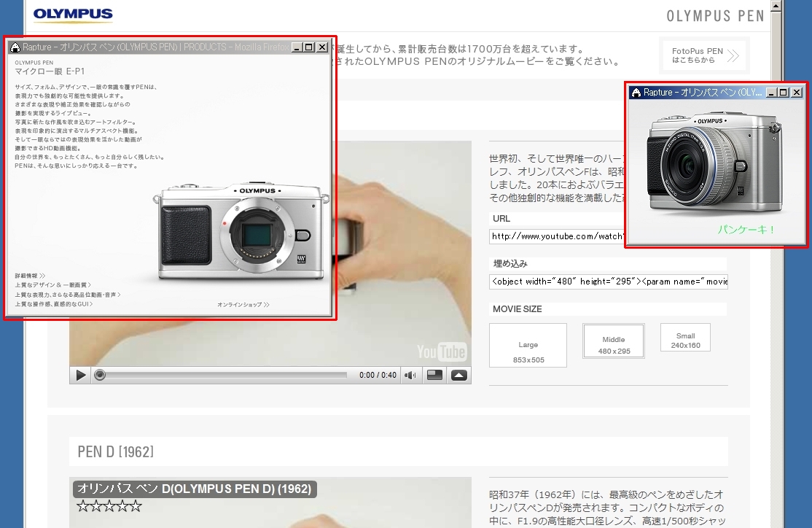This screenshot has height=528, width=812.
Task: Minimize the small Rapture pancake lens window
Action: tap(772, 92)
